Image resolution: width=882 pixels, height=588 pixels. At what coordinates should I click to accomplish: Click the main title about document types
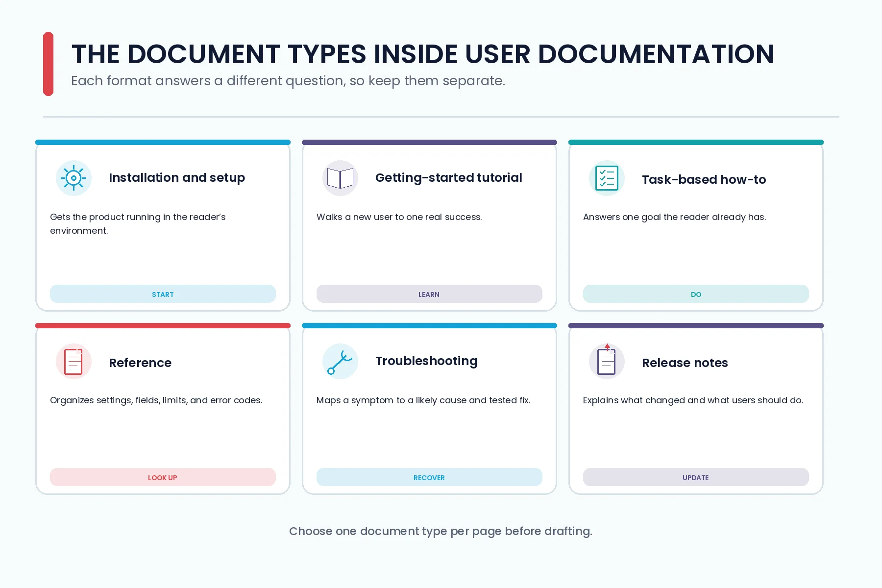pos(423,54)
